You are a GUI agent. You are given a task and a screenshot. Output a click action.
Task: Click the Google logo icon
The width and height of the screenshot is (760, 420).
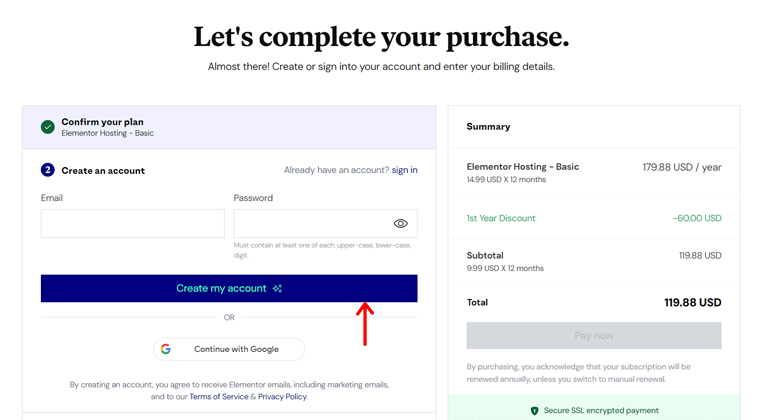click(x=166, y=349)
